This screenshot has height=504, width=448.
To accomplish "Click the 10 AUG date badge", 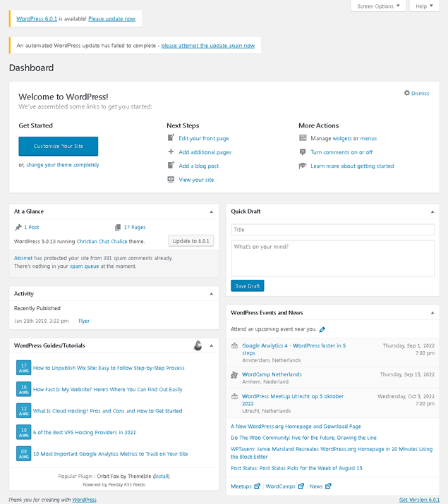I will click(24, 432).
